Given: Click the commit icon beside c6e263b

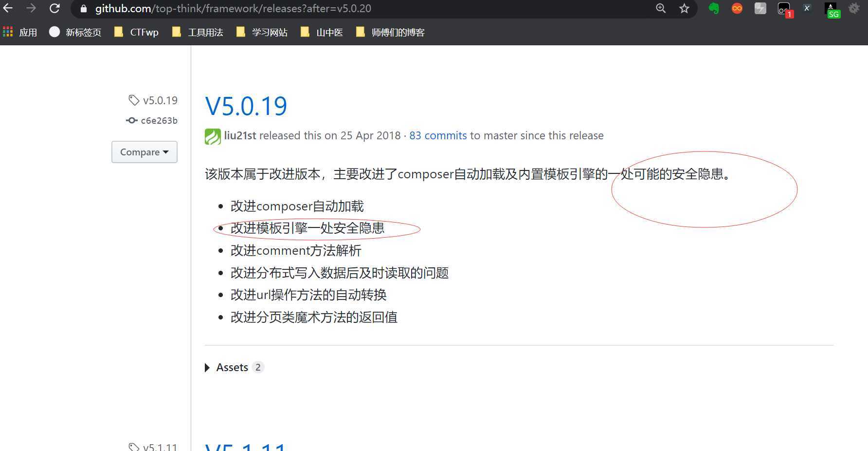Looking at the screenshot, I should [131, 120].
